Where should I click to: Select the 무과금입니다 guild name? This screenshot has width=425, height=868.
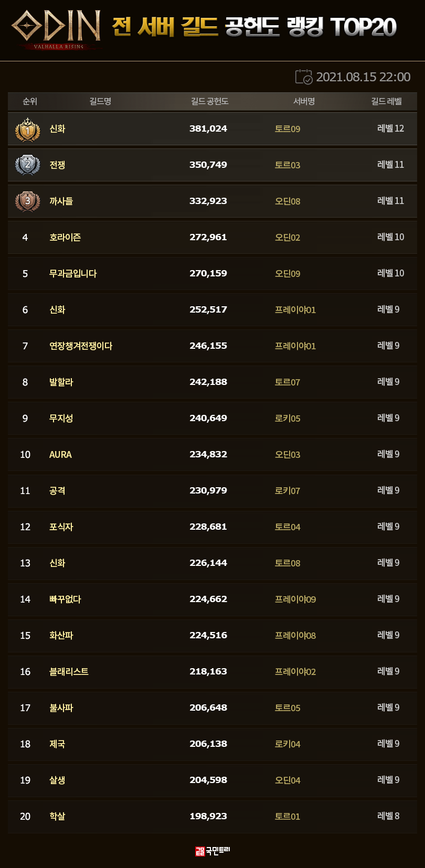(x=73, y=274)
